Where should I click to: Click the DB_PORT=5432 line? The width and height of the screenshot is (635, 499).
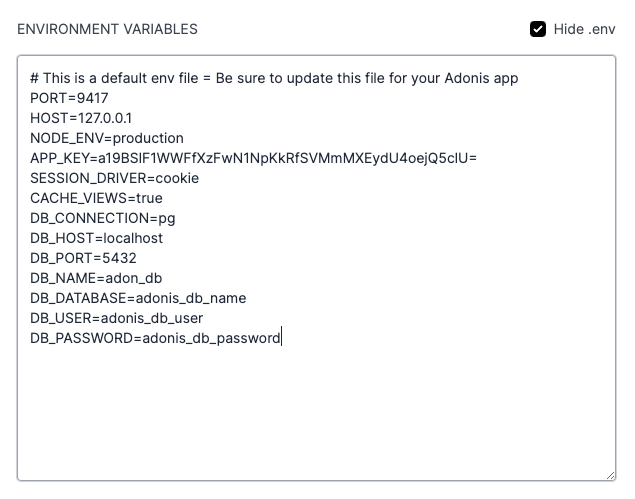pos(83,258)
